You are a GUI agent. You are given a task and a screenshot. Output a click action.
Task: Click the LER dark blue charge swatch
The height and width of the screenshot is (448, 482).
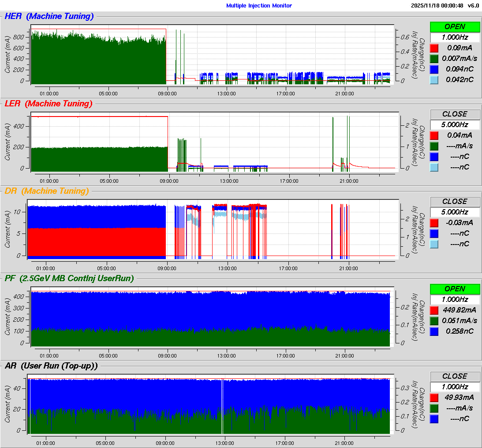434,157
